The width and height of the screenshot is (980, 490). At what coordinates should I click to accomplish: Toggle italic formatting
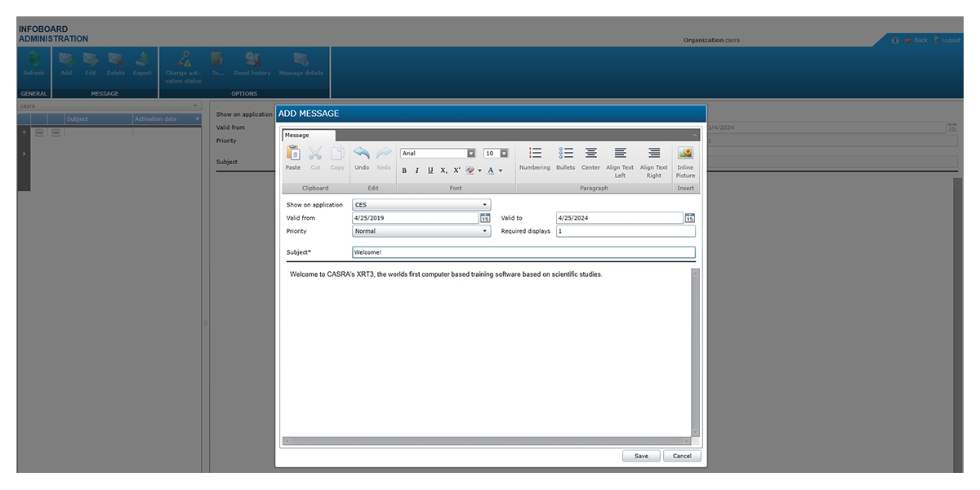pos(417,171)
